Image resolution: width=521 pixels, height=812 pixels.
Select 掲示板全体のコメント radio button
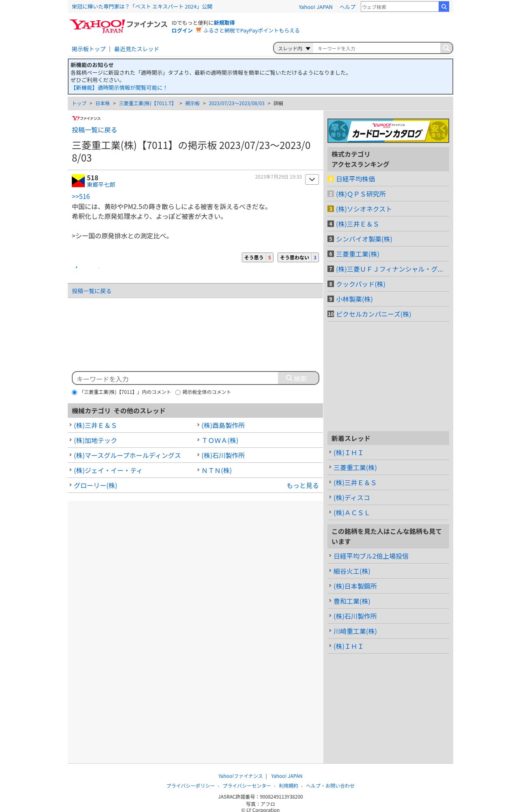tap(178, 392)
